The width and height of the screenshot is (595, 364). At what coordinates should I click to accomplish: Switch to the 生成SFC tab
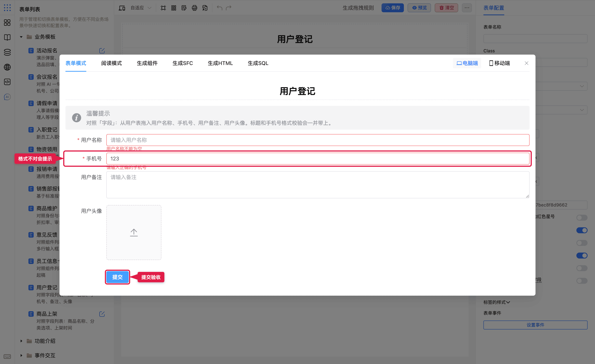[183, 63]
